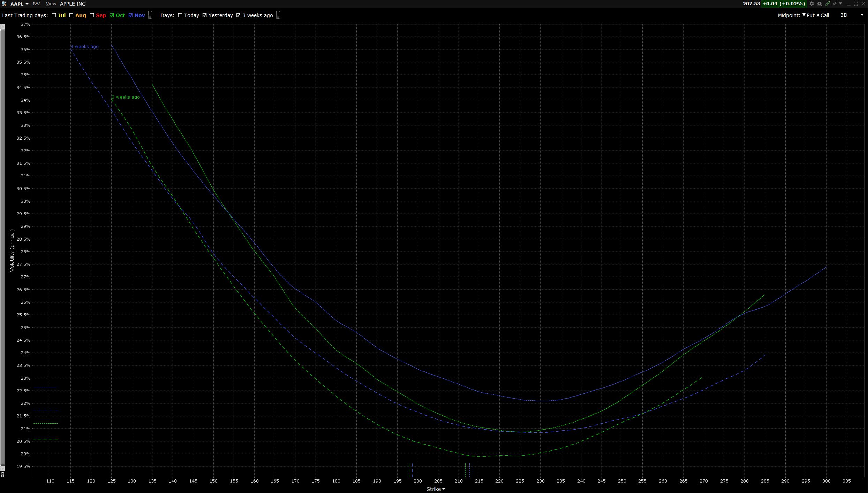Click the 3D view selector text
This screenshot has width=868, height=493.
844,15
